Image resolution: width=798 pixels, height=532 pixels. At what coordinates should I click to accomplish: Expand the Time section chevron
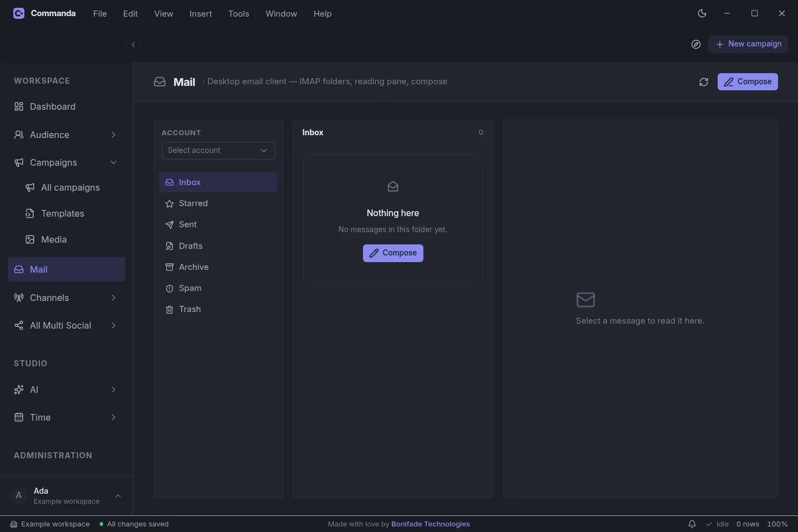[114, 417]
